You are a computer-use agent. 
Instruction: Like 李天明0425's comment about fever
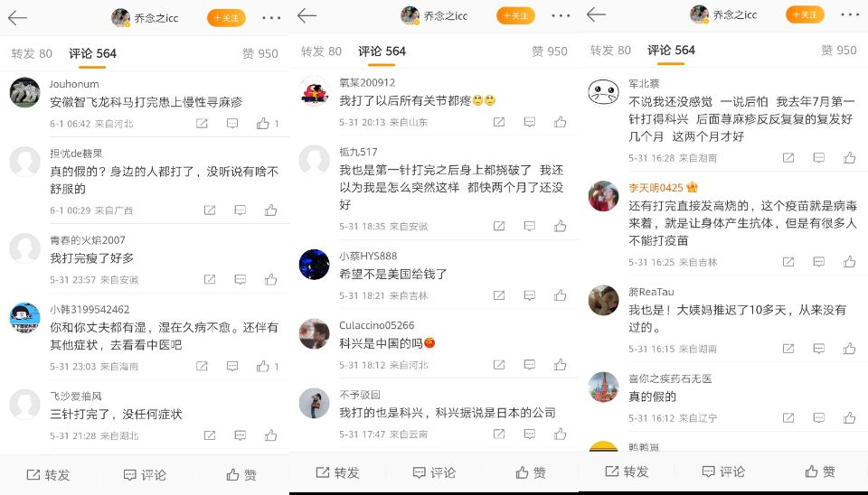coord(850,262)
